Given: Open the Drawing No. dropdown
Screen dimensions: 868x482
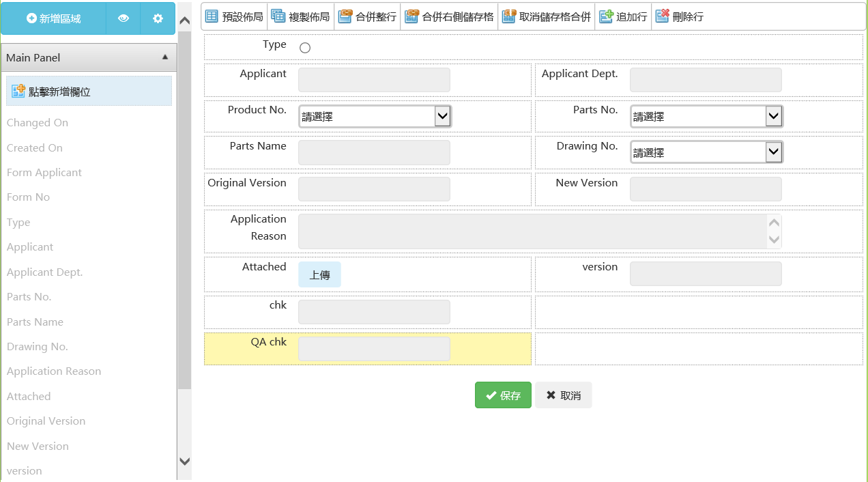Looking at the screenshot, I should (x=706, y=153).
